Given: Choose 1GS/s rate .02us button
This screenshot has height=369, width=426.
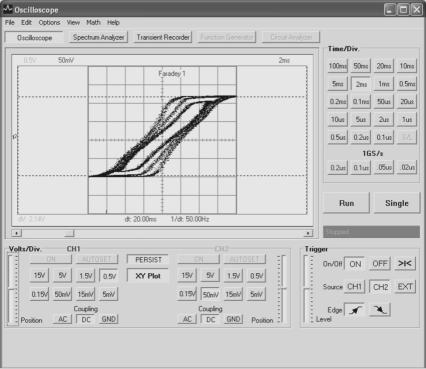Looking at the screenshot, I should click(407, 167).
